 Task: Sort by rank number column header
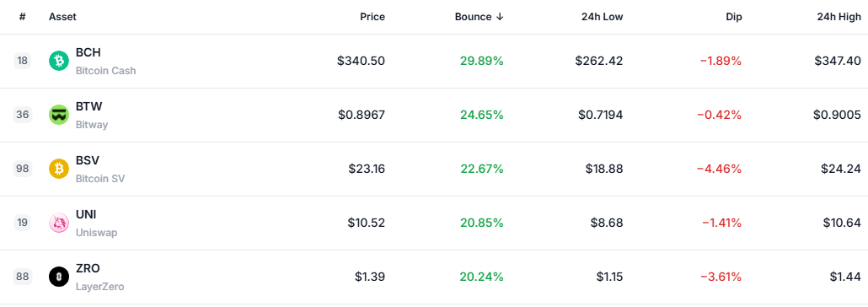click(22, 17)
